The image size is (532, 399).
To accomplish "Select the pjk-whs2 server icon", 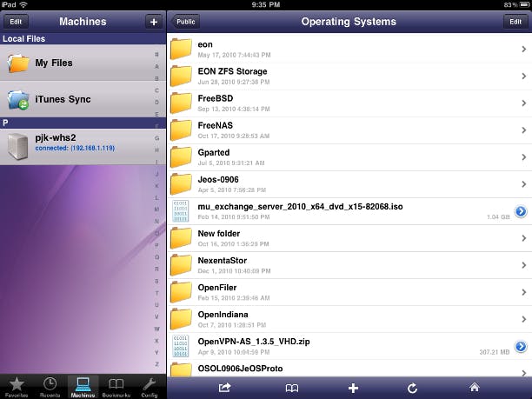I will click(x=17, y=146).
